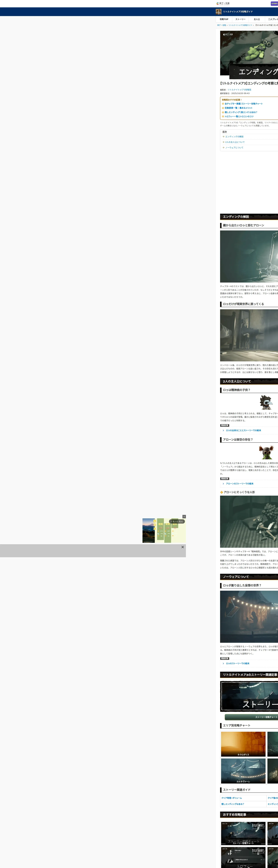Open the 攻略TOP tab
The width and height of the screenshot is (278, 868).
click(x=224, y=19)
